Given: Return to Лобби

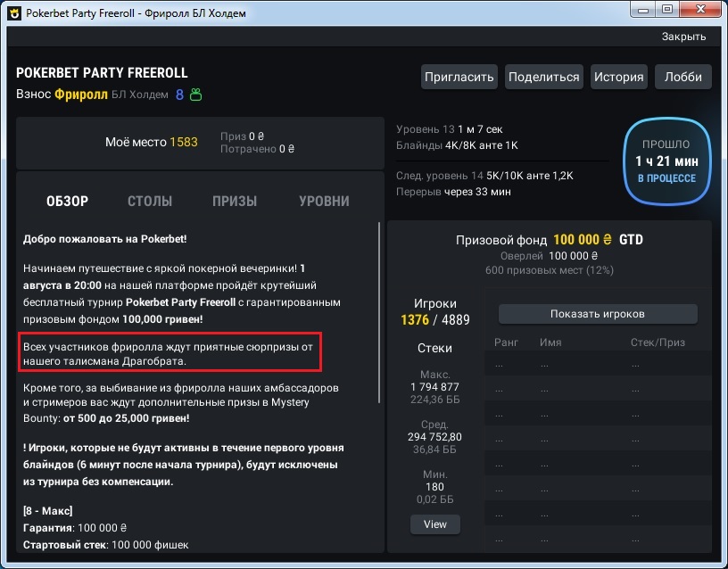Looking at the screenshot, I should click(683, 77).
